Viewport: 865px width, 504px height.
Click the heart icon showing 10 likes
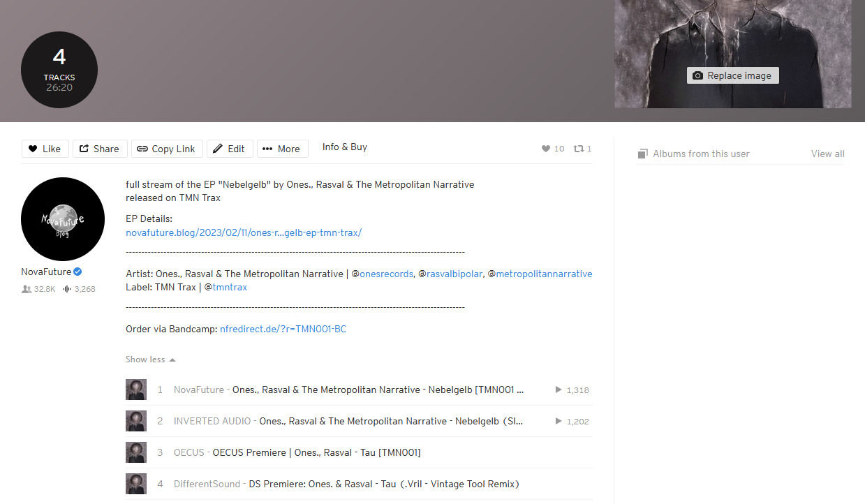point(546,149)
